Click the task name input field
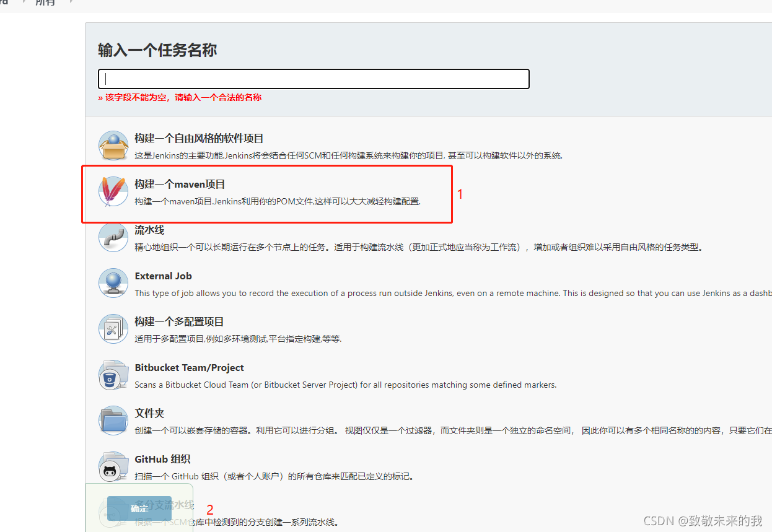Screen dimensions: 772x532 click(313, 79)
